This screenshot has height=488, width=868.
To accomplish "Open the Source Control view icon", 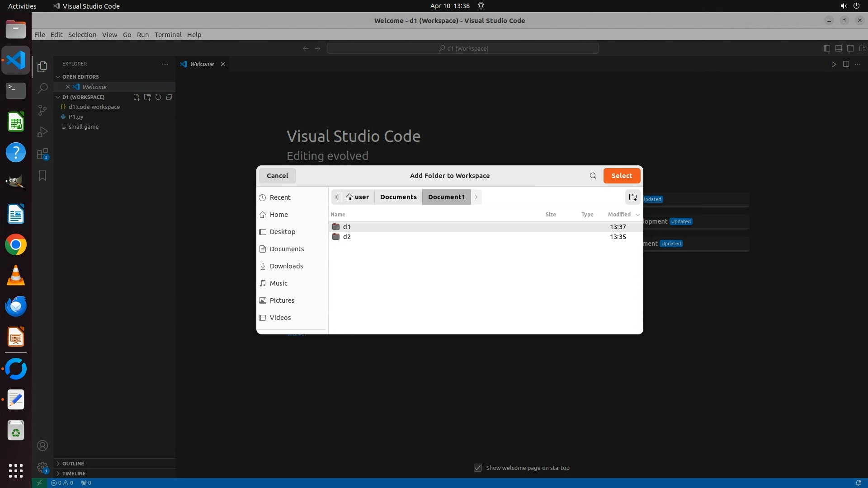I will [x=42, y=110].
